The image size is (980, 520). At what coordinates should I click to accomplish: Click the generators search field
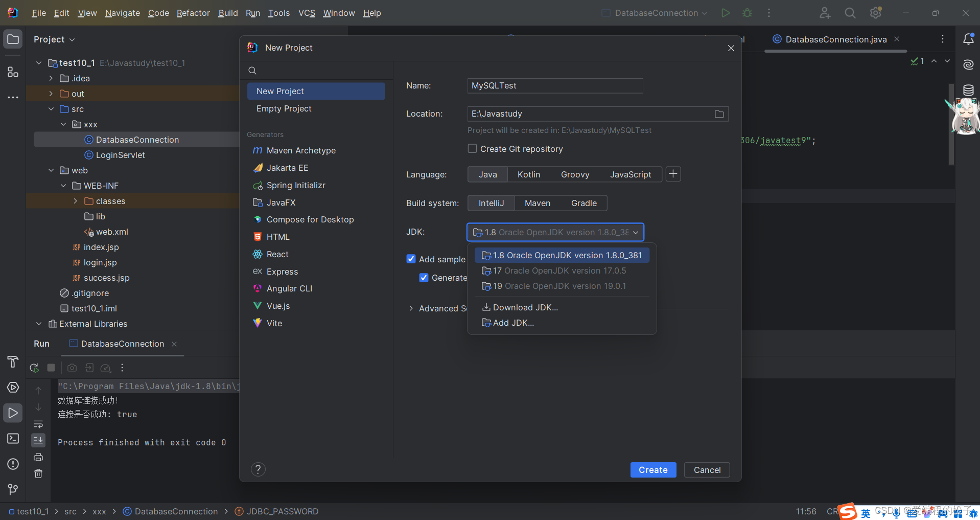(316, 71)
